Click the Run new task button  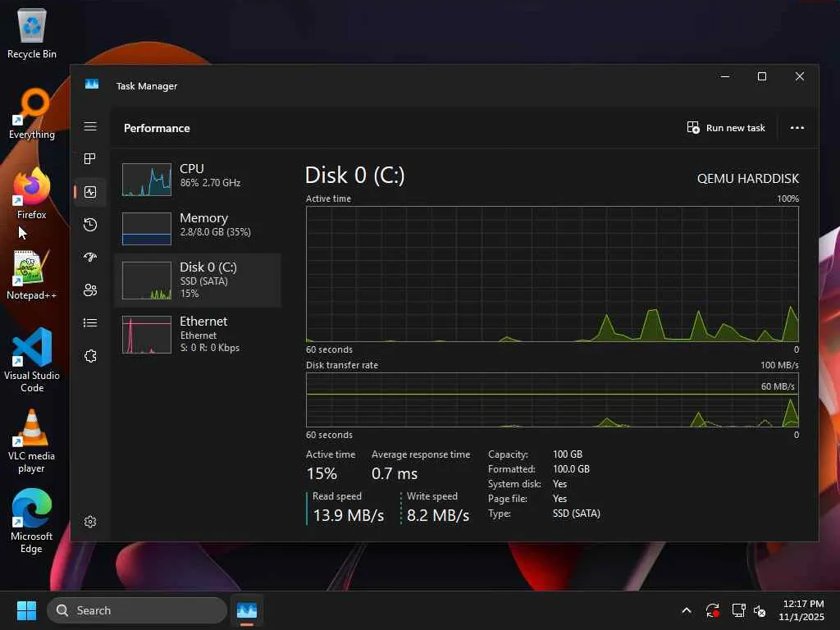pos(727,128)
